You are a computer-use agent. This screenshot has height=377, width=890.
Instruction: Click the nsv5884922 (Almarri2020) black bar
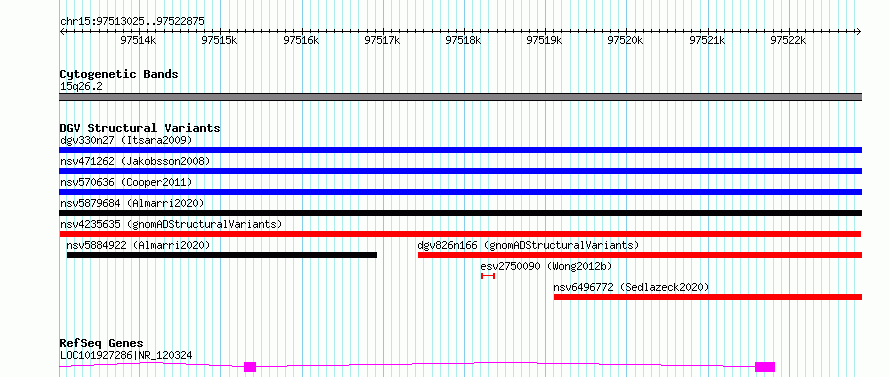point(222,255)
